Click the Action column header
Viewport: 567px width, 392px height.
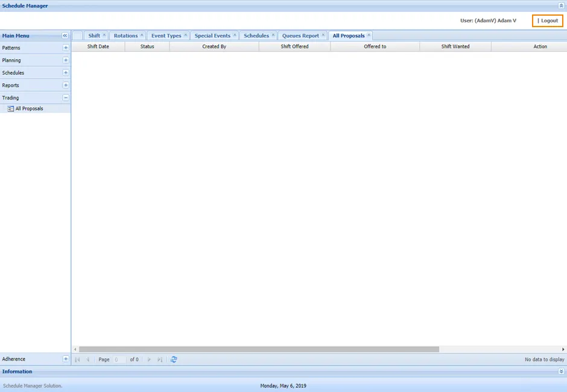point(529,46)
